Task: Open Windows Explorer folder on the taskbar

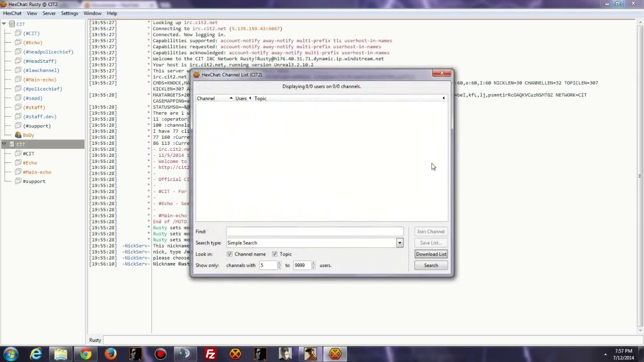Action: (61, 354)
